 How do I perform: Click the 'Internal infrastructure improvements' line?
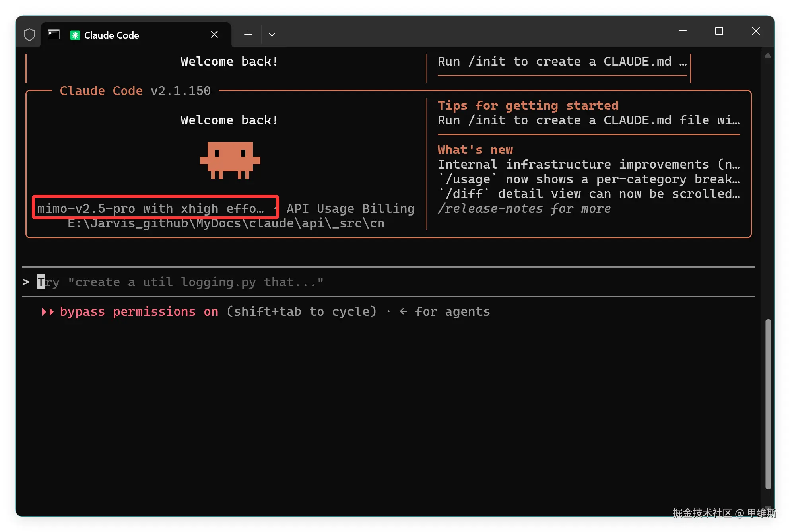click(x=589, y=164)
